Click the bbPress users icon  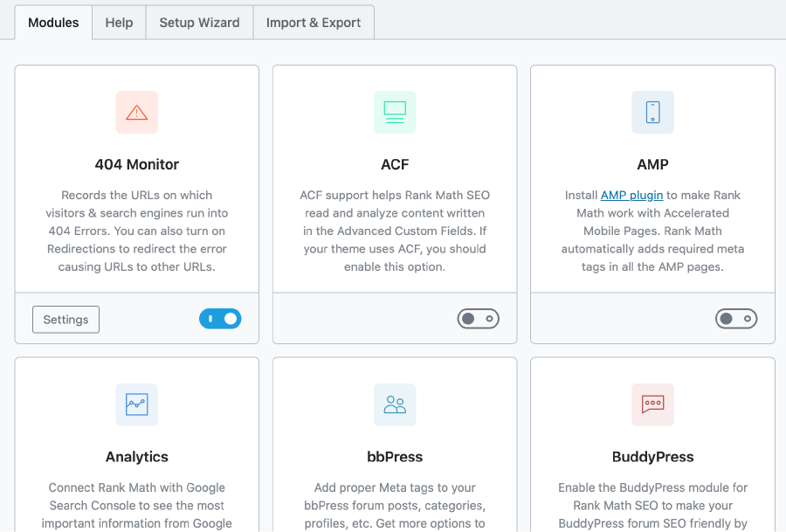coord(395,404)
